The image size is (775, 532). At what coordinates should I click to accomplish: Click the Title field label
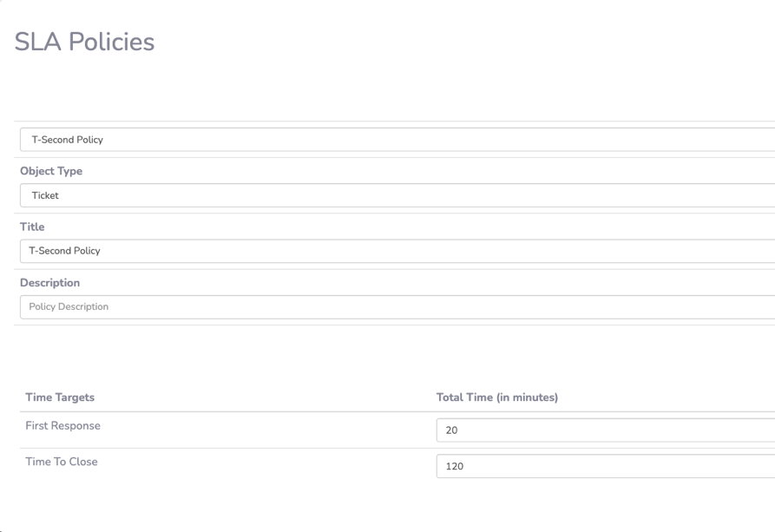point(32,227)
